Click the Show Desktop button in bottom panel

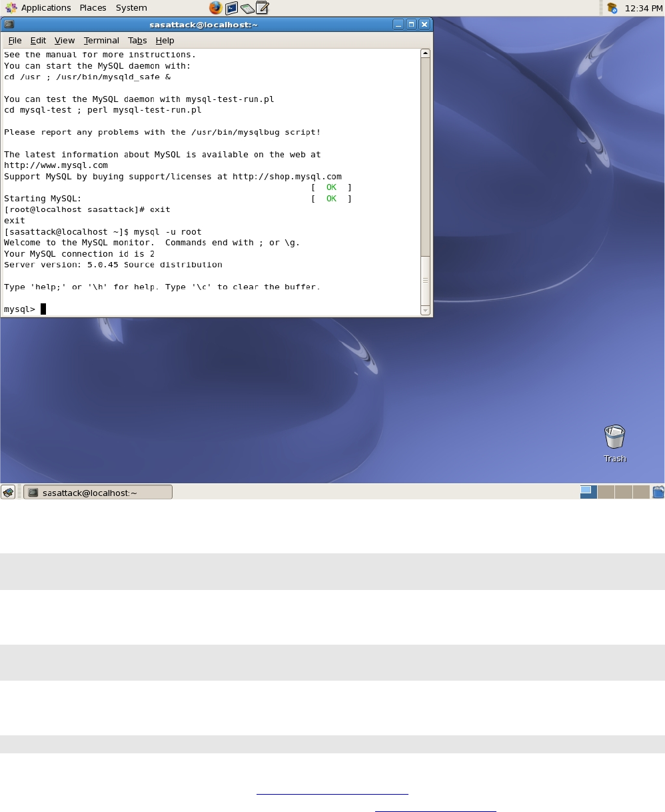(x=8, y=492)
